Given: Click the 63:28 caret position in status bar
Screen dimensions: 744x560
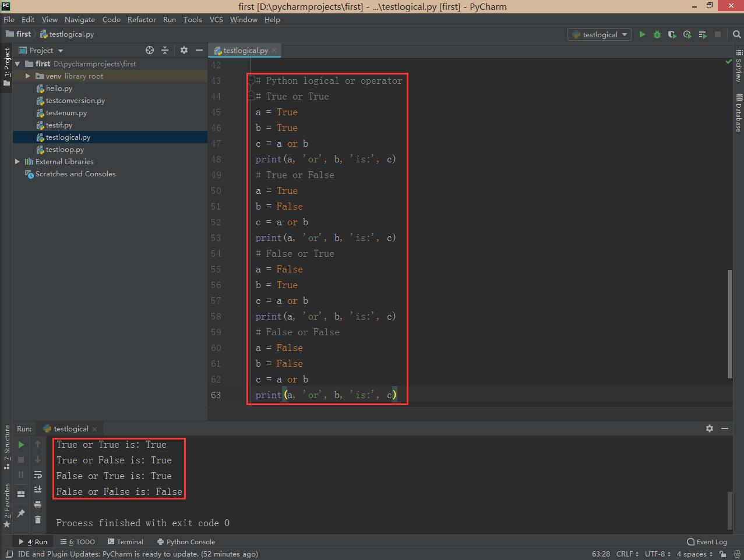Looking at the screenshot, I should point(601,554).
